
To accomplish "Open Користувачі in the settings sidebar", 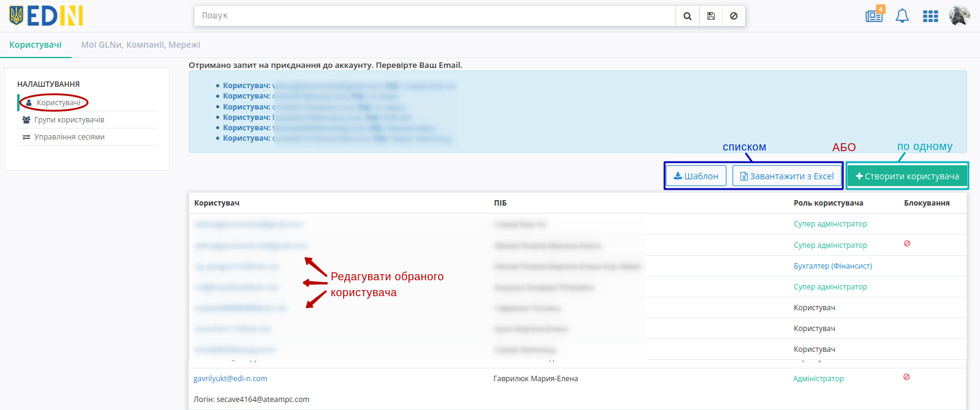I will pyautogui.click(x=58, y=102).
